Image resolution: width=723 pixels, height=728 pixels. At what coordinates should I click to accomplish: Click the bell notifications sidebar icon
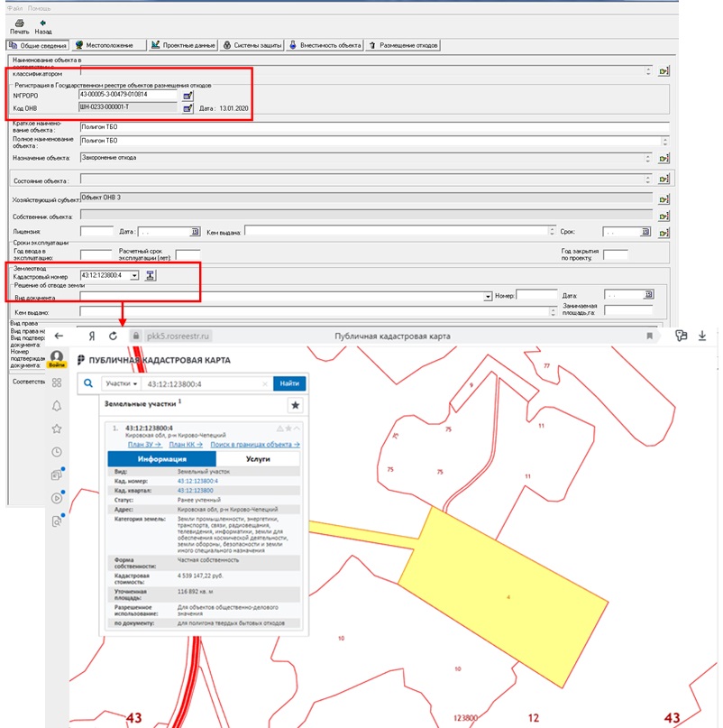pos(58,406)
